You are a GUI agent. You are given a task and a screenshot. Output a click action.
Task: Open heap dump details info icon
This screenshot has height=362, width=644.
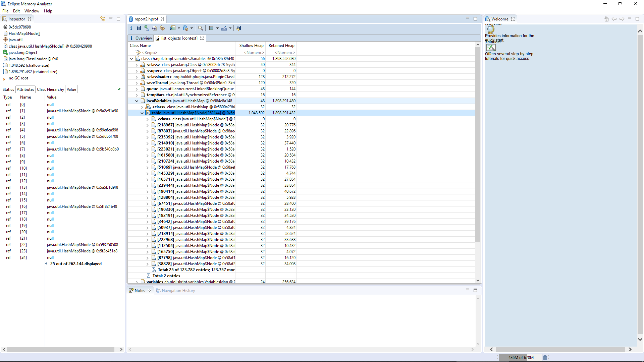(131, 28)
